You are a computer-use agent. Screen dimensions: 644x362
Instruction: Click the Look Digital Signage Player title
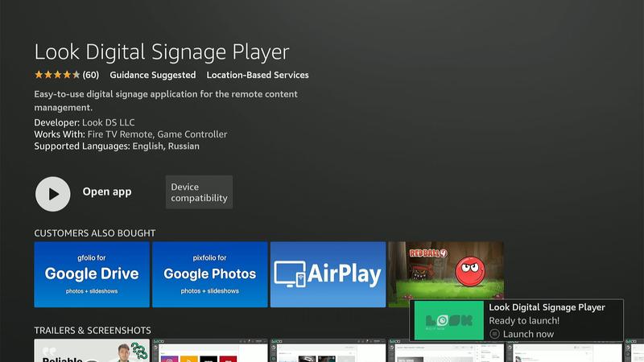(162, 52)
